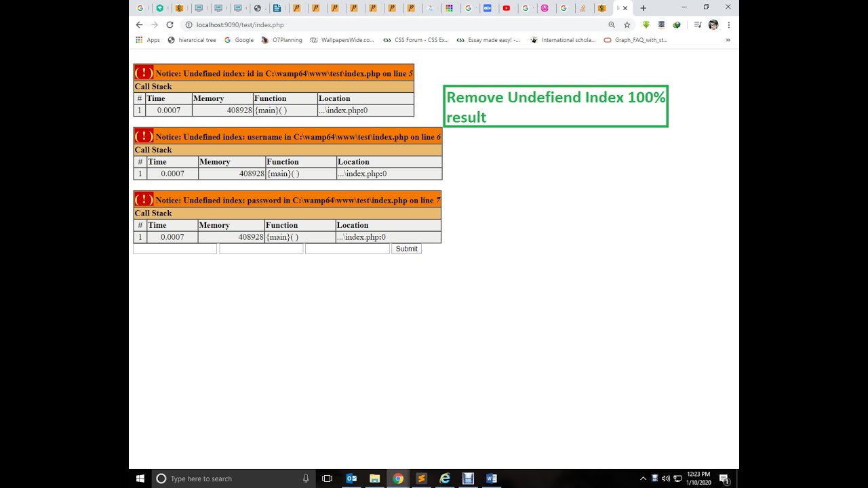This screenshot has width=868, height=488.
Task: Open the hierarcical tree bookmark
Action: (x=192, y=40)
